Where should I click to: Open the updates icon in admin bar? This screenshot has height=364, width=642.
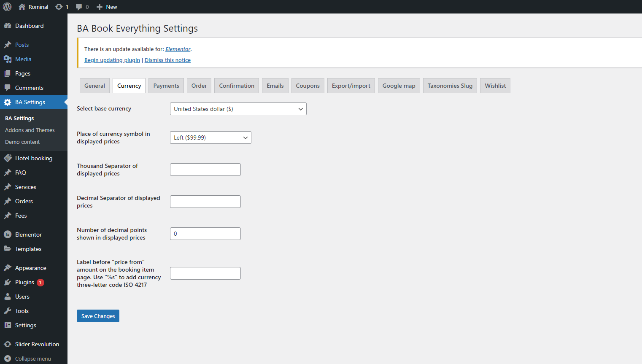point(59,7)
